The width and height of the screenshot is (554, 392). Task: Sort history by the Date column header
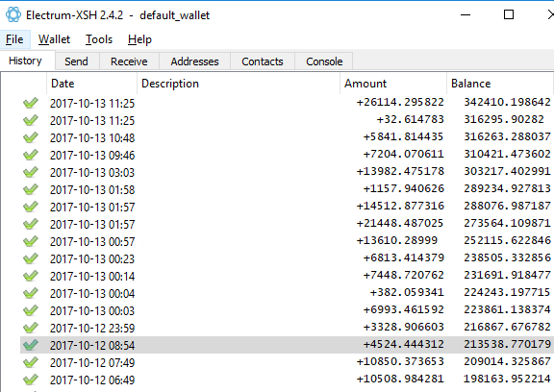[x=91, y=84]
